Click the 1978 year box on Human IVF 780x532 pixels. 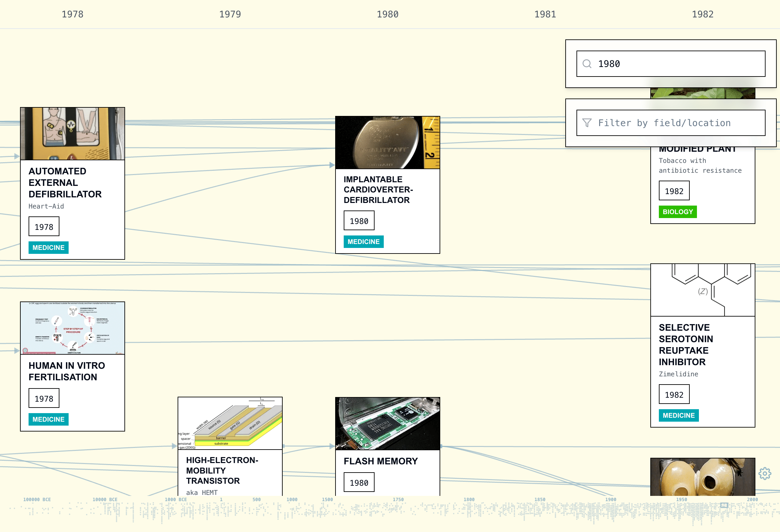[44, 398]
